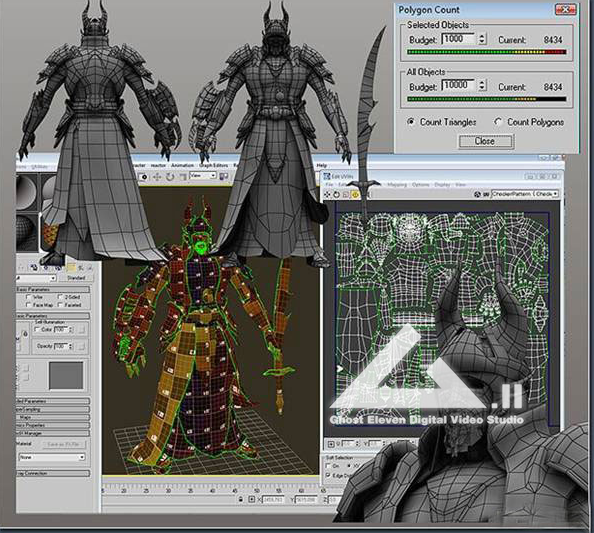Enable the Face Map checkbox

pos(28,305)
